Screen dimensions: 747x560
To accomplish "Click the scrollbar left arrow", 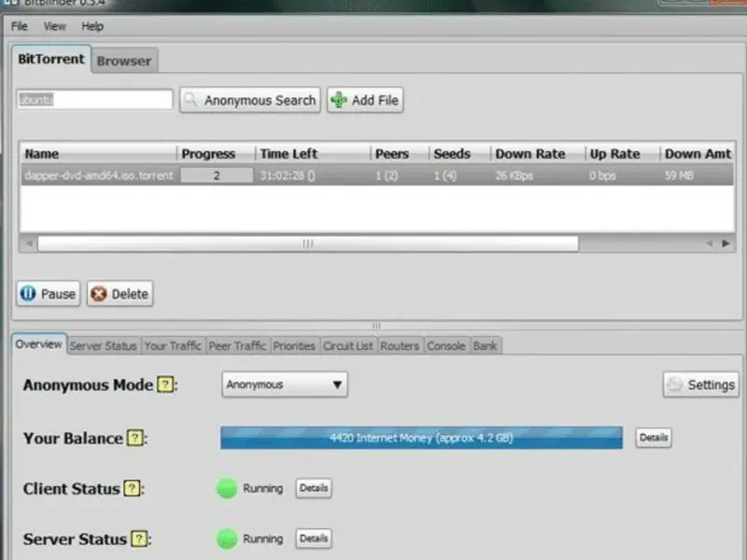I will click(29, 244).
